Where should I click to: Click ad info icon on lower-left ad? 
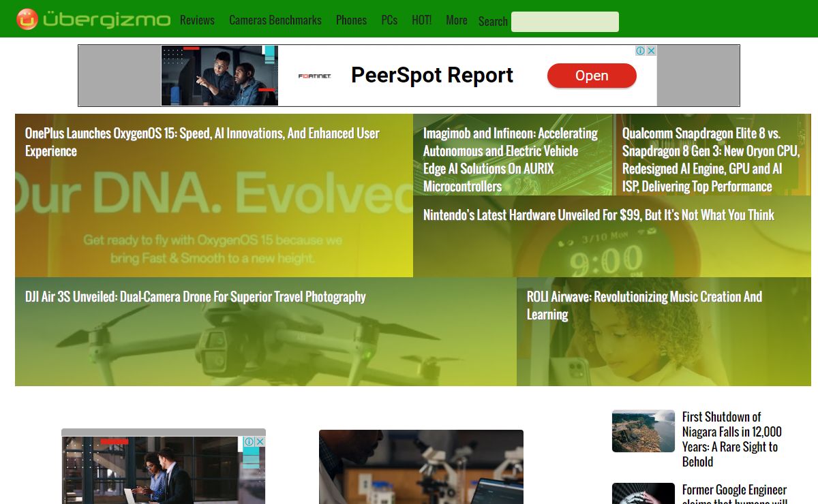point(249,441)
